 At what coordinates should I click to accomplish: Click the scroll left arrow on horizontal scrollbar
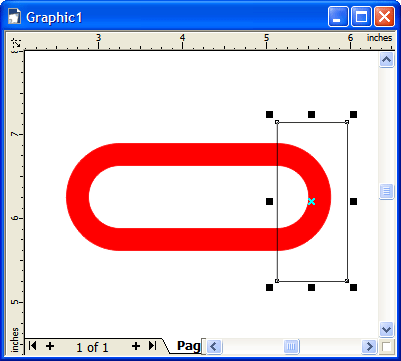pyautogui.click(x=213, y=347)
